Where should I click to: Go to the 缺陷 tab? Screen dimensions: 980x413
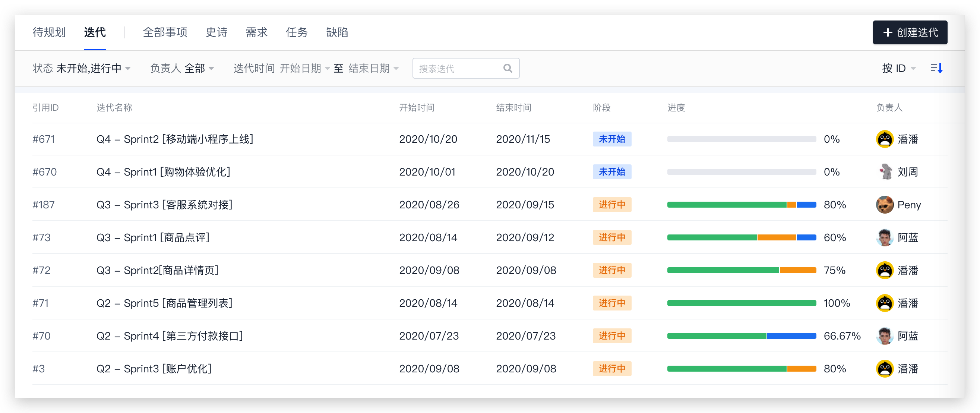tap(337, 32)
